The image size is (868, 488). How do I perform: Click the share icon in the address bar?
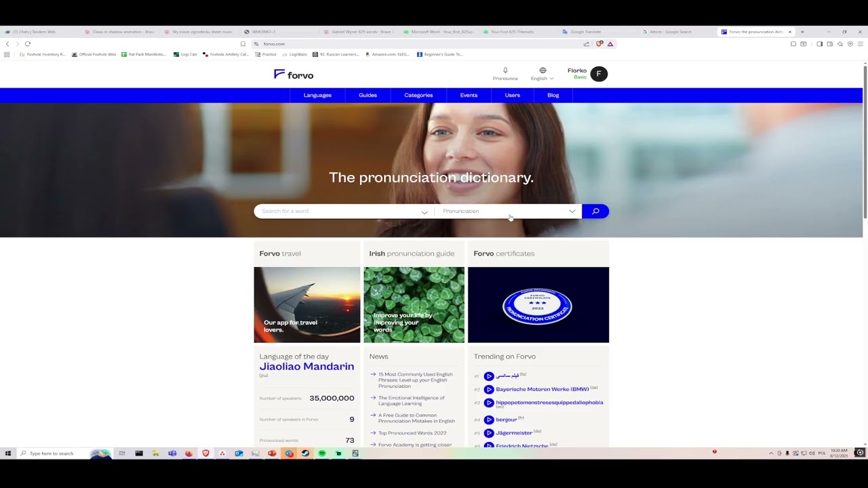click(587, 44)
